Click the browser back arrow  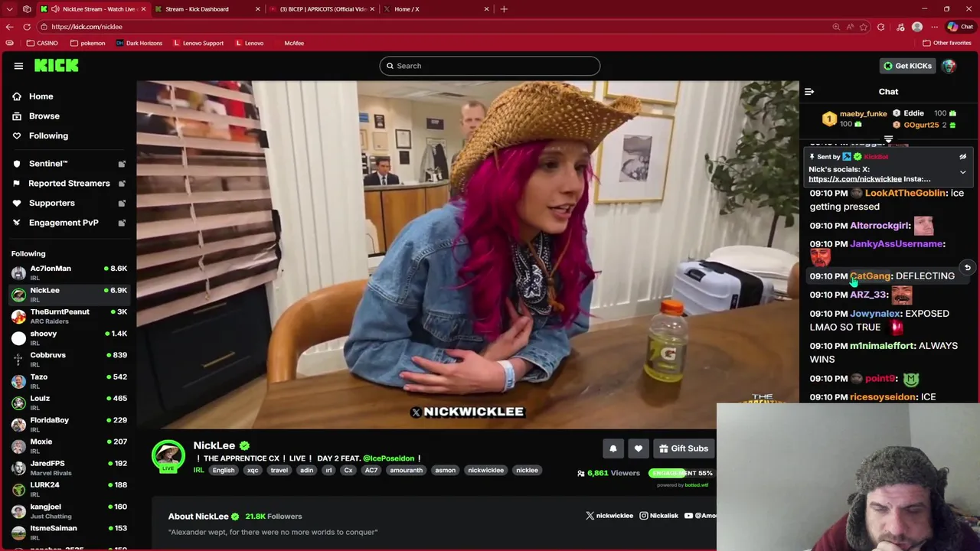(x=9, y=27)
